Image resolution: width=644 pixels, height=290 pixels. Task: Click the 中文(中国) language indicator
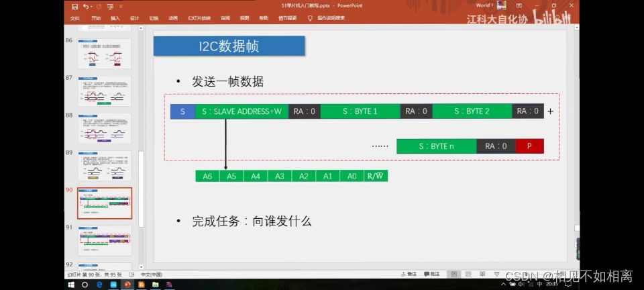click(x=151, y=275)
